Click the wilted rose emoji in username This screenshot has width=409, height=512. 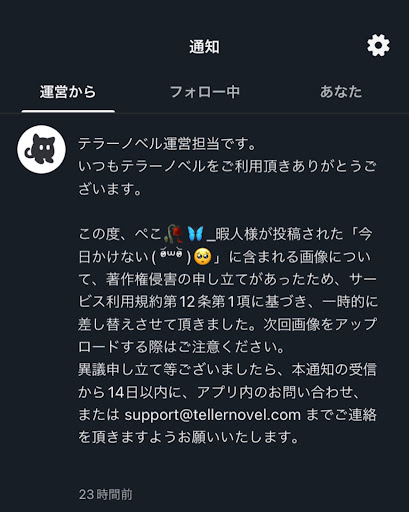pos(173,234)
